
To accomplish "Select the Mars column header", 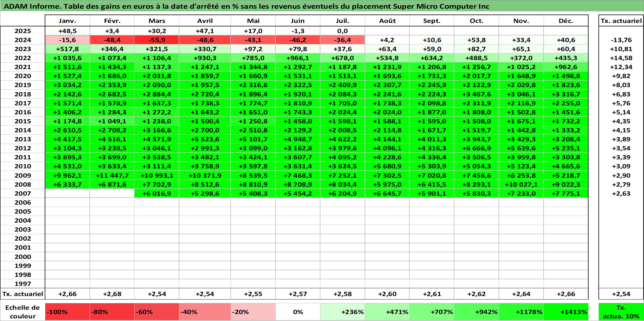I will [x=157, y=21].
